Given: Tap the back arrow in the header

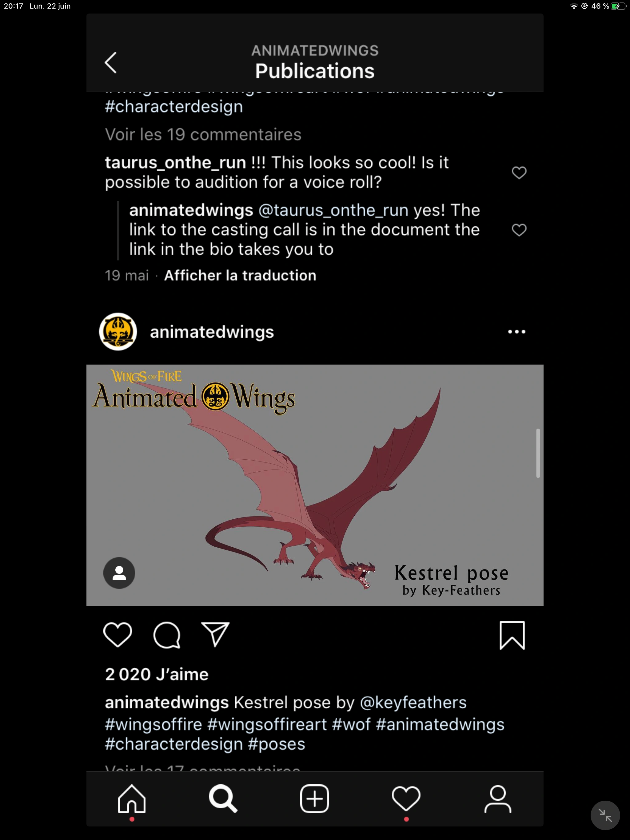Looking at the screenshot, I should 110,63.
